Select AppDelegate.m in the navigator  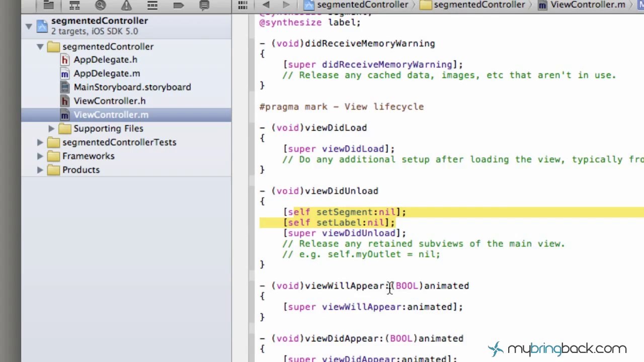(x=107, y=73)
